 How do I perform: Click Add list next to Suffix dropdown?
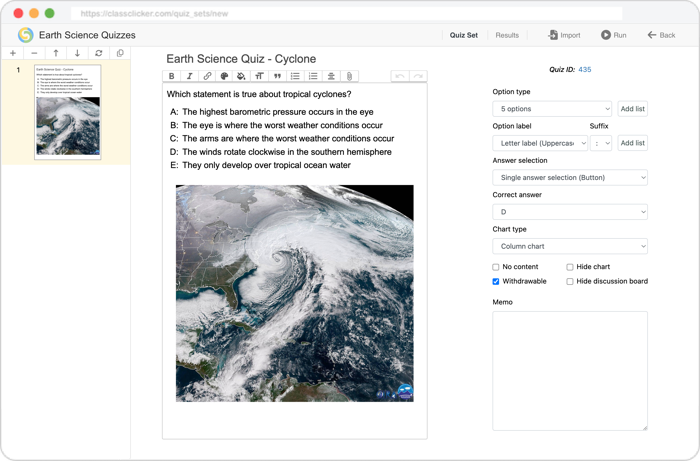[633, 143]
